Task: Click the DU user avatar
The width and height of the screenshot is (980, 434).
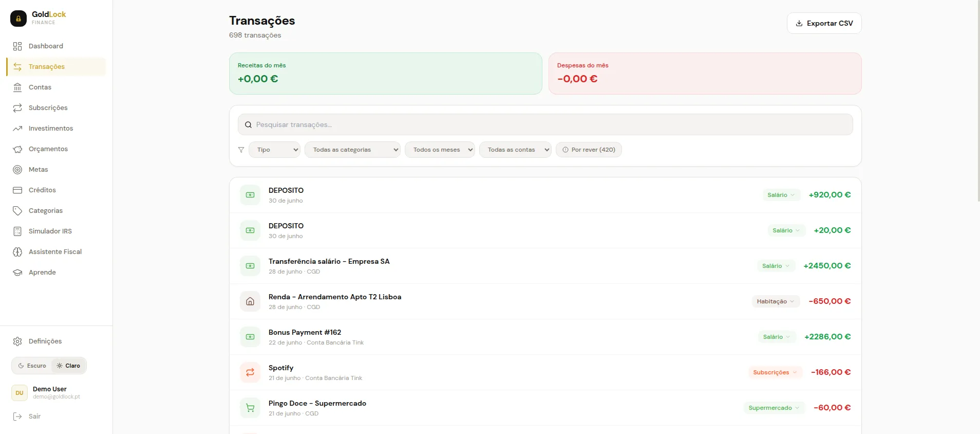Action: 20,393
